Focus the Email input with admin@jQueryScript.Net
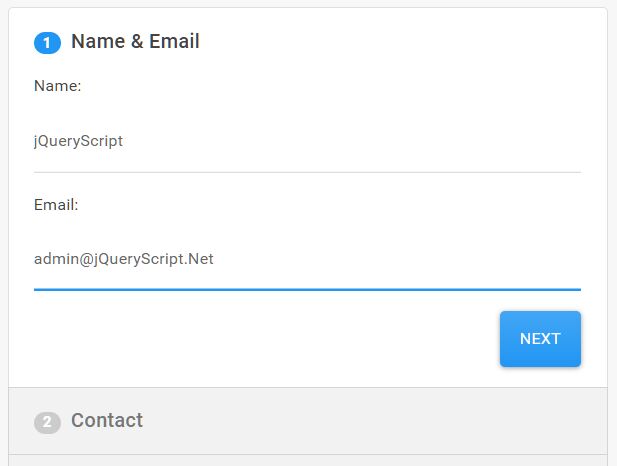 (x=307, y=259)
